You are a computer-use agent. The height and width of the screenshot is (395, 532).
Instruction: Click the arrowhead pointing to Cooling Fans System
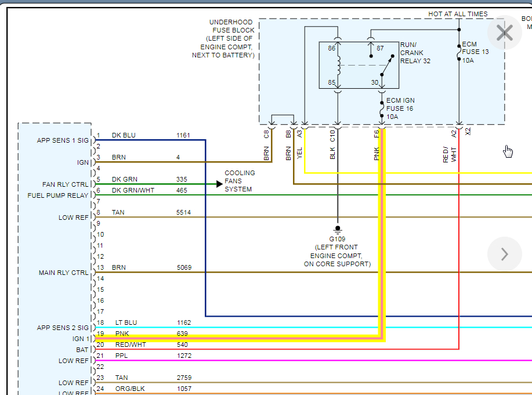click(x=219, y=184)
